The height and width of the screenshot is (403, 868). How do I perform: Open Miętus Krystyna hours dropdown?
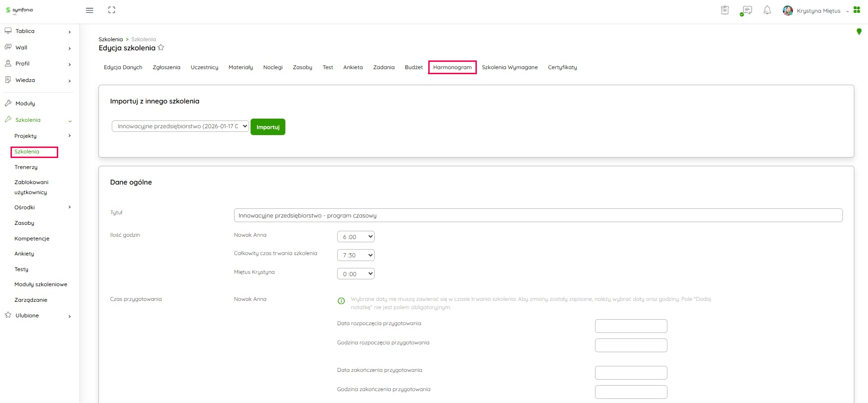point(356,274)
